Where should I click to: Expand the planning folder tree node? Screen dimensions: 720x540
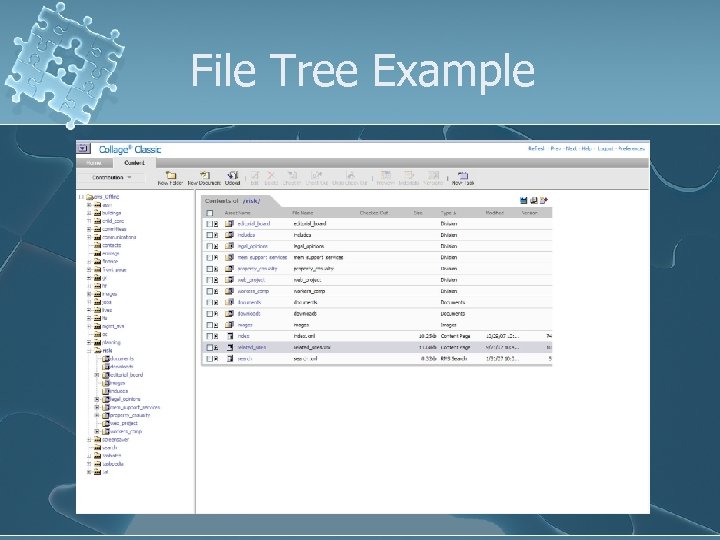pyautogui.click(x=90, y=343)
